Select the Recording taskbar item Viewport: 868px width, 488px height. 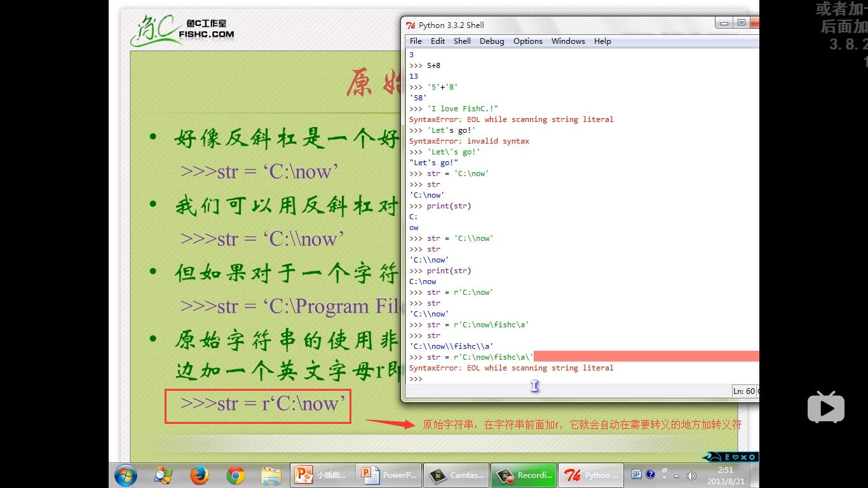click(523, 475)
